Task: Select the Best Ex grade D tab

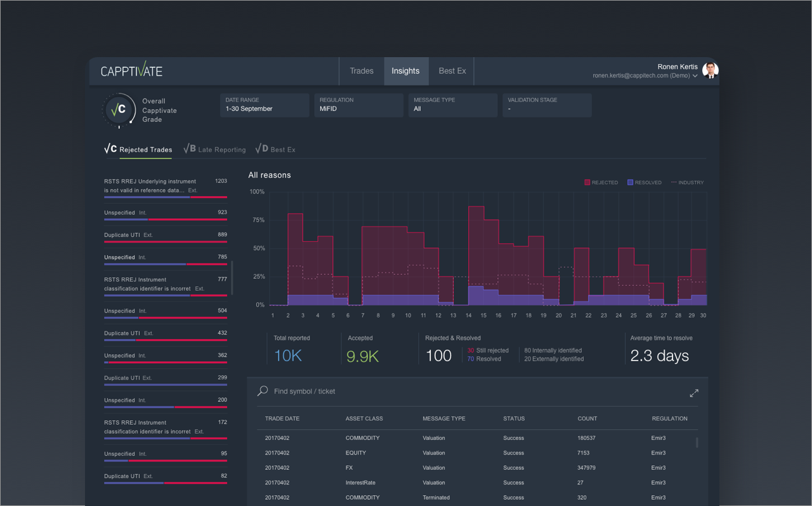Action: click(x=275, y=150)
